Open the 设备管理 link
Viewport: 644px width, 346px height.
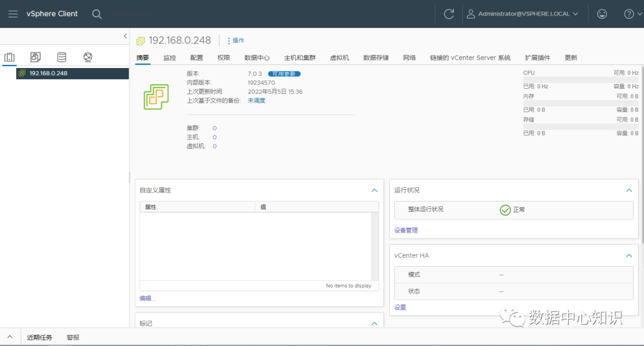[406, 230]
